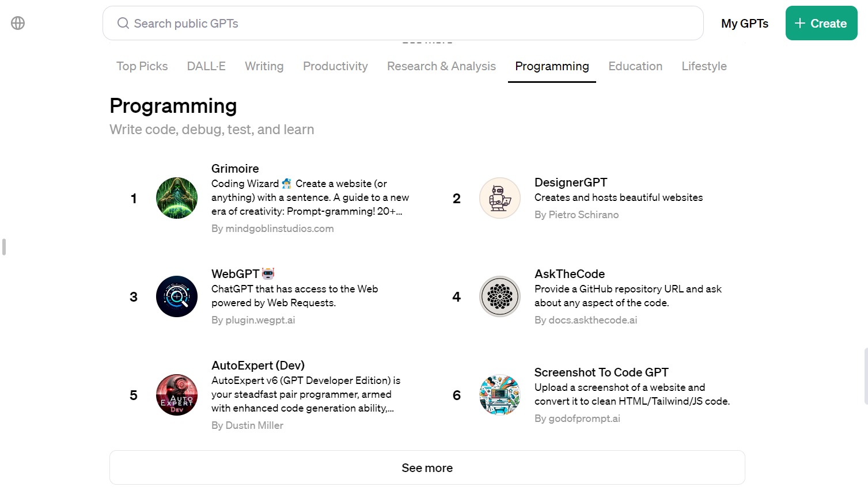The width and height of the screenshot is (868, 487).
Task: Click 'convert it to clean HTML/Tailwind/JS code.' line
Action: point(632,401)
